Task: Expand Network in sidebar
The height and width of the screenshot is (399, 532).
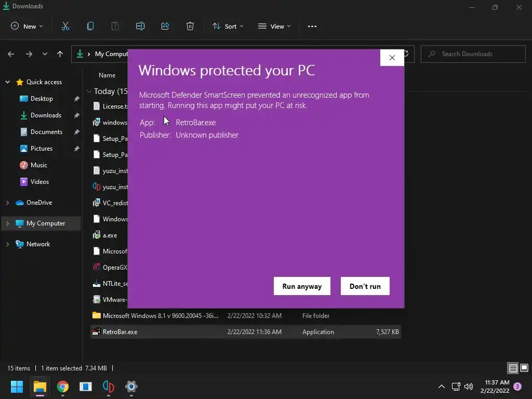Action: 7,244
